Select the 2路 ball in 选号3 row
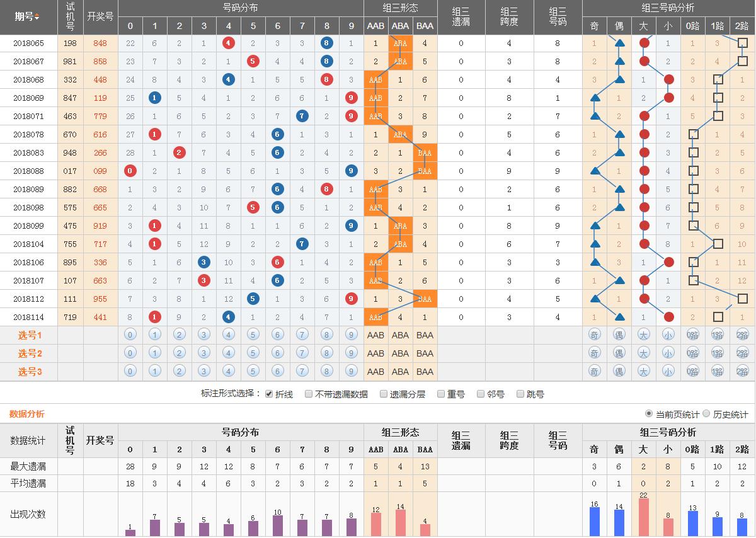Image resolution: width=756 pixels, height=538 pixels. point(742,372)
